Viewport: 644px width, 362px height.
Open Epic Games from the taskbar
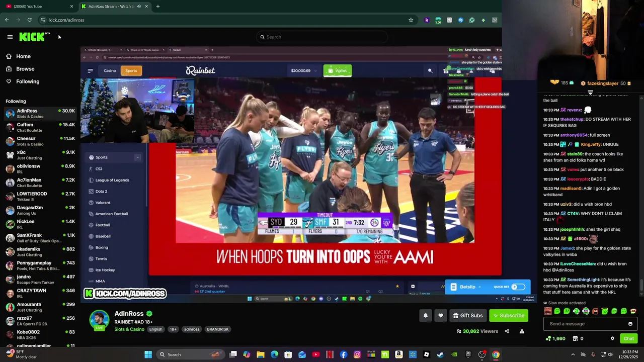click(x=468, y=354)
